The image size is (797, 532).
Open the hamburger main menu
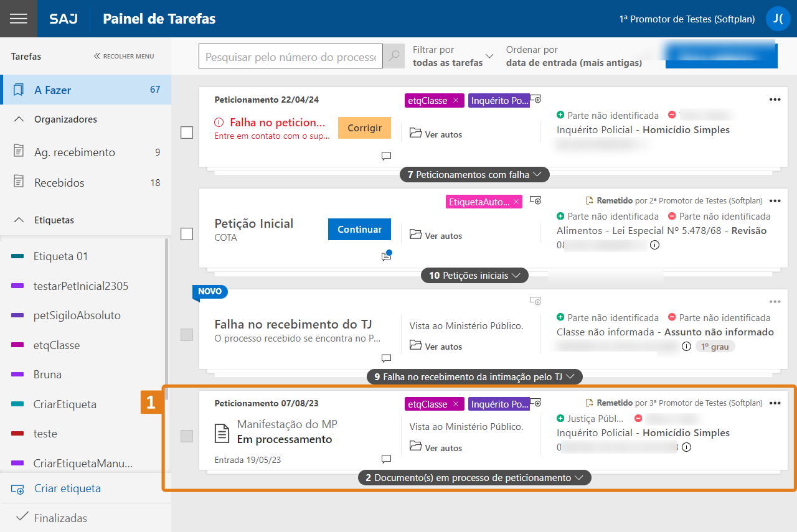[x=19, y=19]
